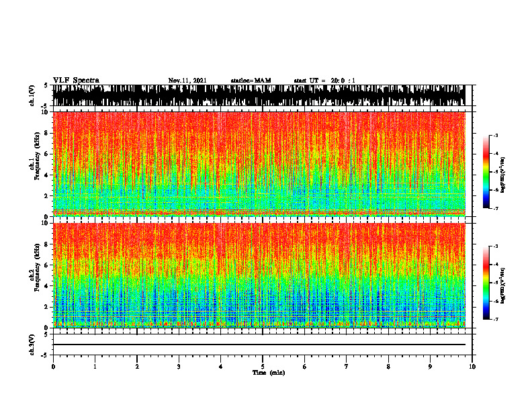Select the "start UT = 20:0 :1" text

(x=324, y=81)
